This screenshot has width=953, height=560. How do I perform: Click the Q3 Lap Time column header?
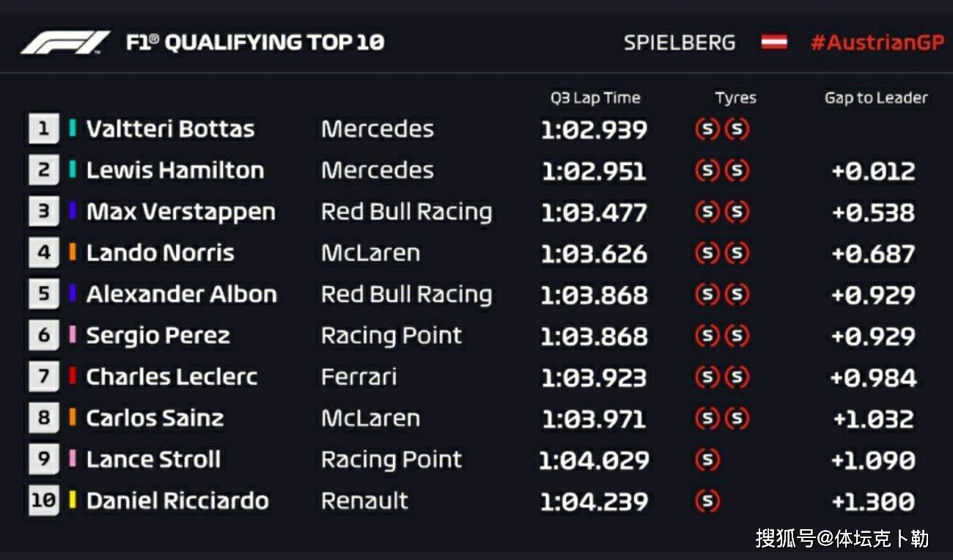(595, 97)
